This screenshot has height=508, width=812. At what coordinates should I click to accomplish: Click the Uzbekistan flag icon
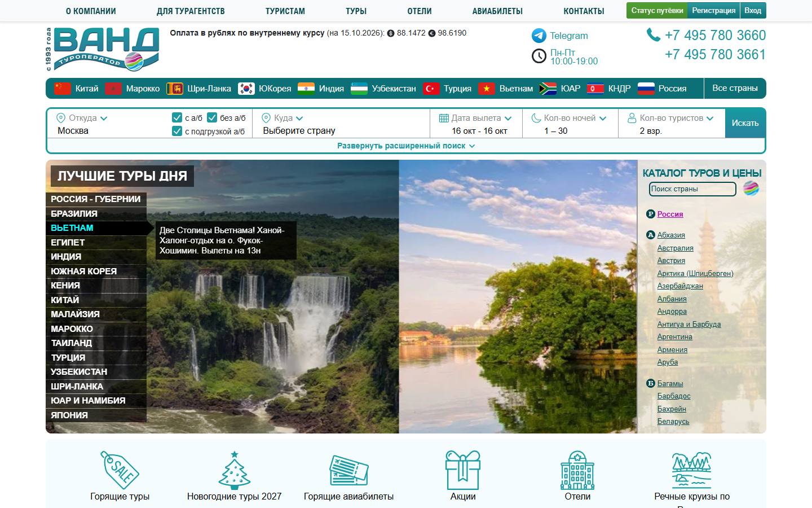(x=359, y=89)
